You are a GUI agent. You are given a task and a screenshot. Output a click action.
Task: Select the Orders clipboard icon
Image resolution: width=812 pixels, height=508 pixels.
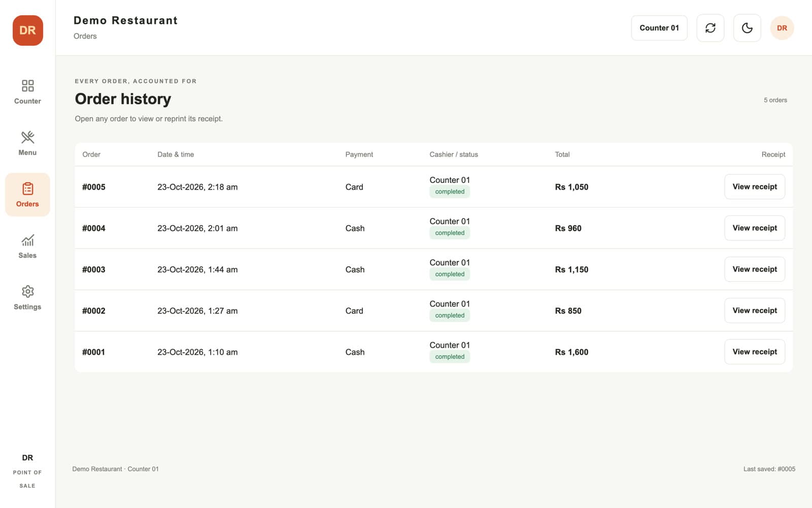(x=27, y=188)
